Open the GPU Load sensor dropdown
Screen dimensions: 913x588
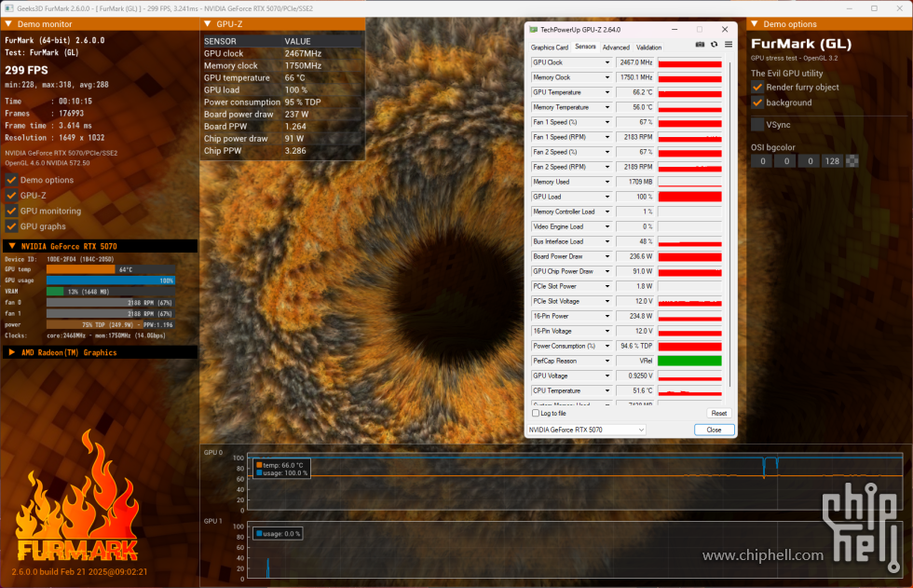tap(607, 197)
